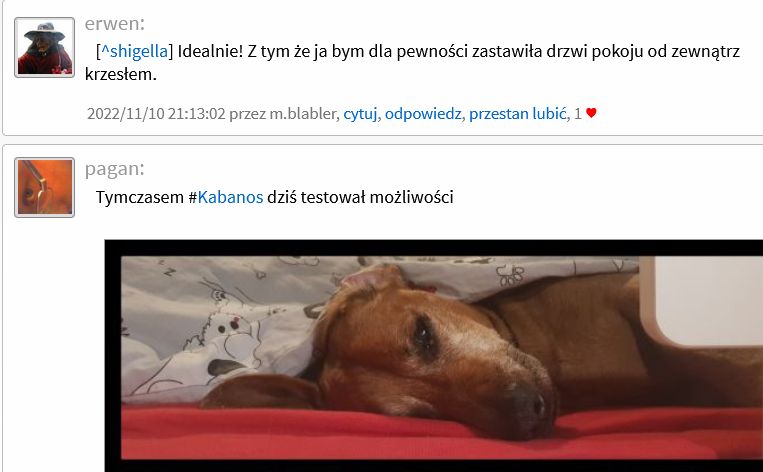Viewport: 763px width, 472px height.
Task: Open pagan's orange avatar picture
Action: [44, 187]
